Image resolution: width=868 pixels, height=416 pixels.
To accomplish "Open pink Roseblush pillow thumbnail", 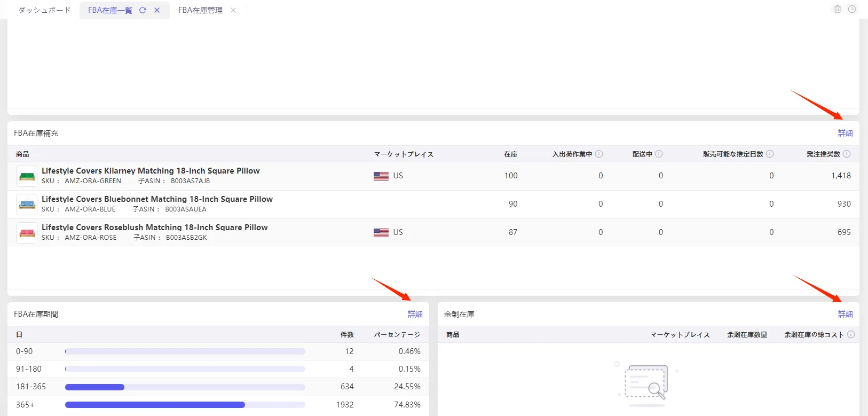I will [27, 233].
